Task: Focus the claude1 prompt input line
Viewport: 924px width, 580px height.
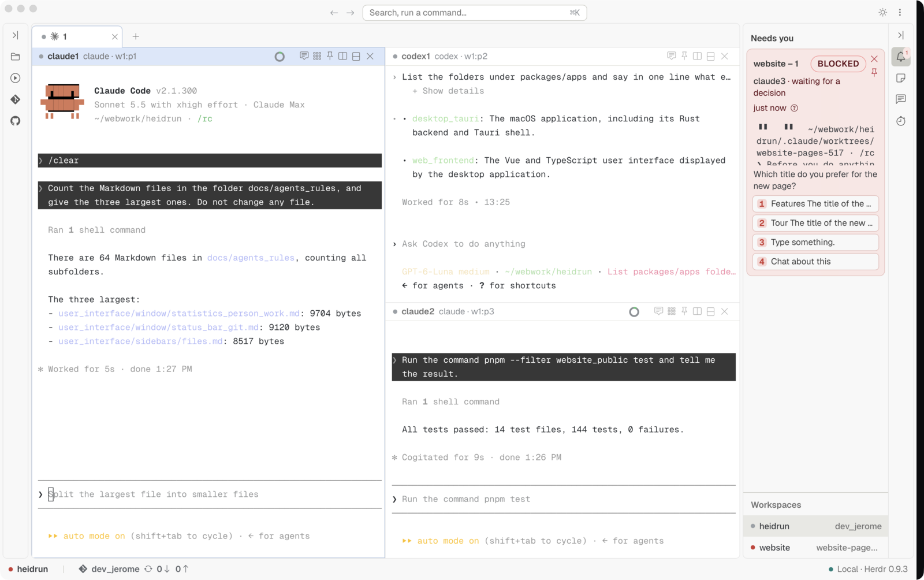Action: [210, 495]
